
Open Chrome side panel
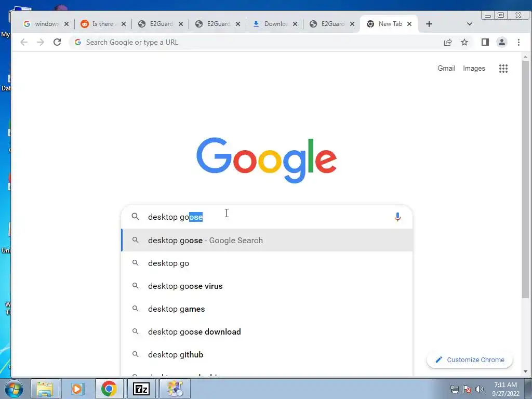(x=485, y=42)
